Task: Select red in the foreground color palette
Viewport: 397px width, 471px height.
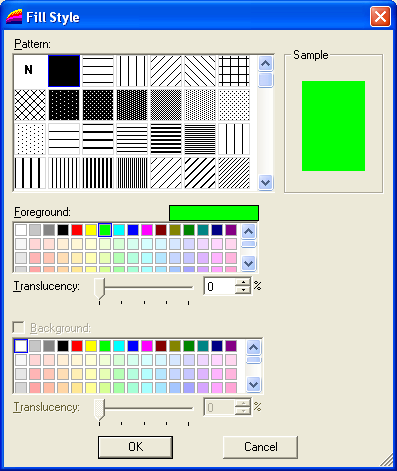Action: [x=77, y=230]
